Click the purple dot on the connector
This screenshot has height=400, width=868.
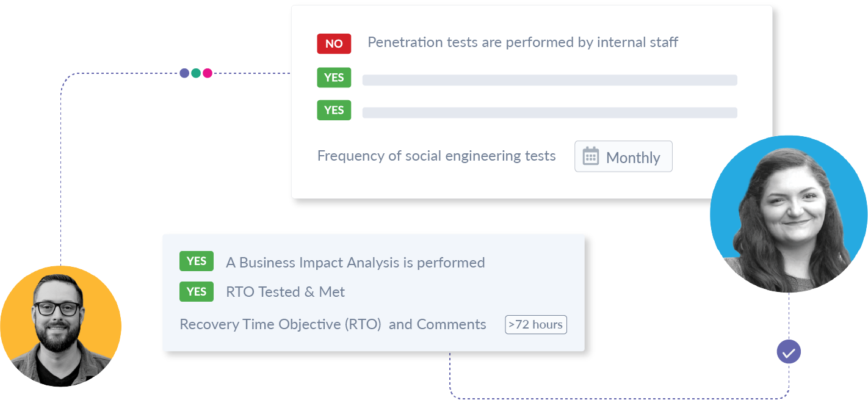click(x=184, y=73)
